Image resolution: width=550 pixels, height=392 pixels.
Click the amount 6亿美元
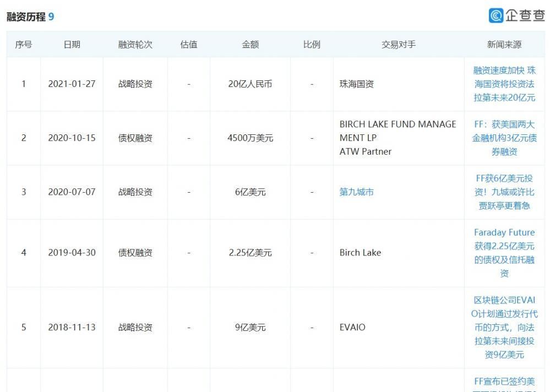coord(251,192)
